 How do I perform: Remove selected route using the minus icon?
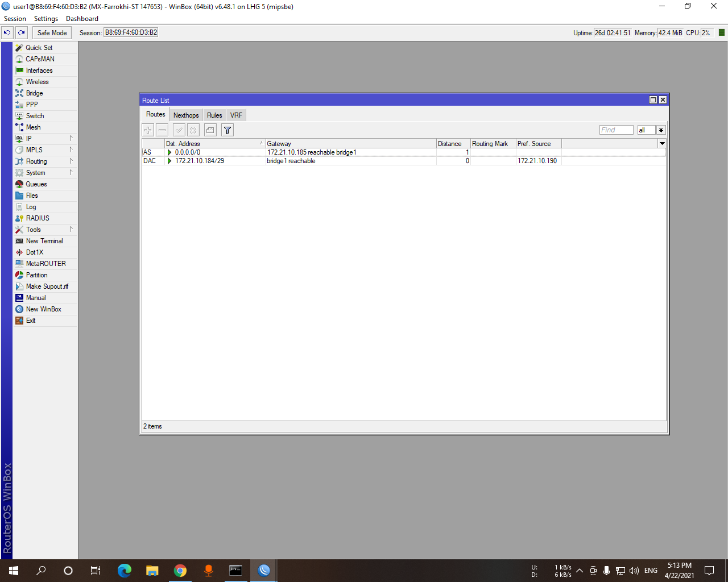point(162,130)
